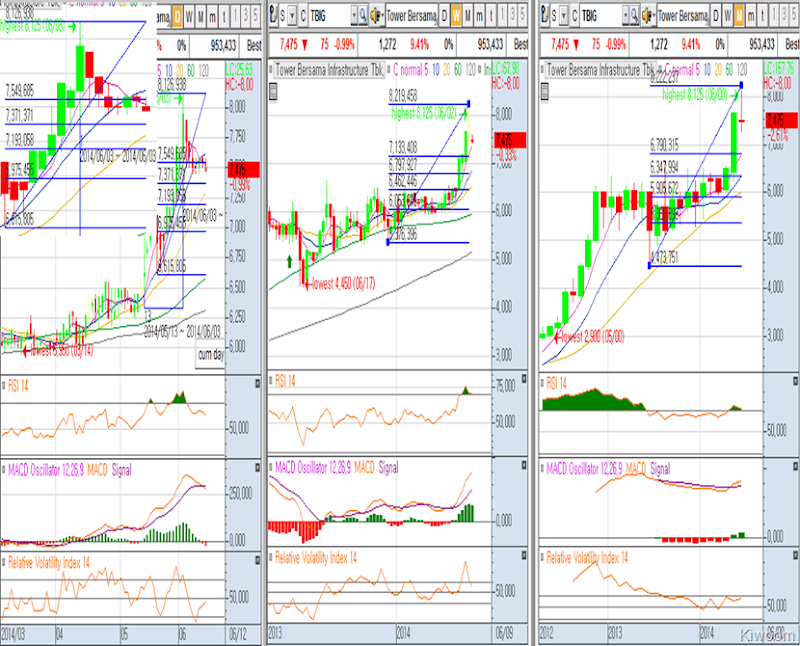
Task: Click speaker alert icon in middle weekly chart
Action: [377, 16]
